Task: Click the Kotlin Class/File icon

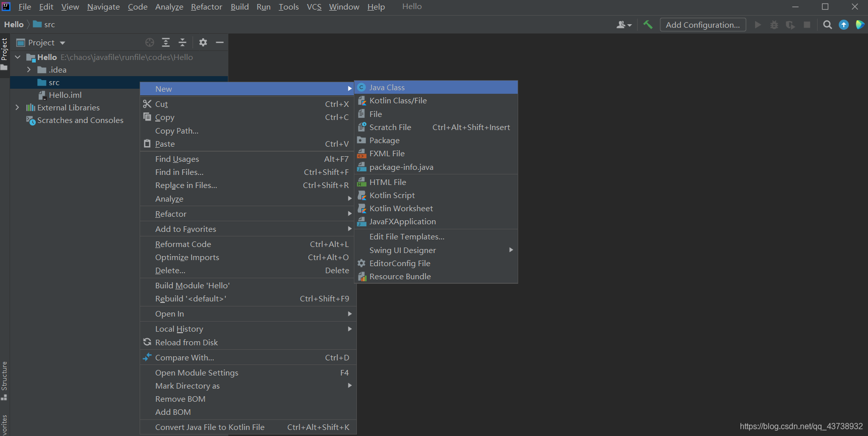Action: (361, 101)
